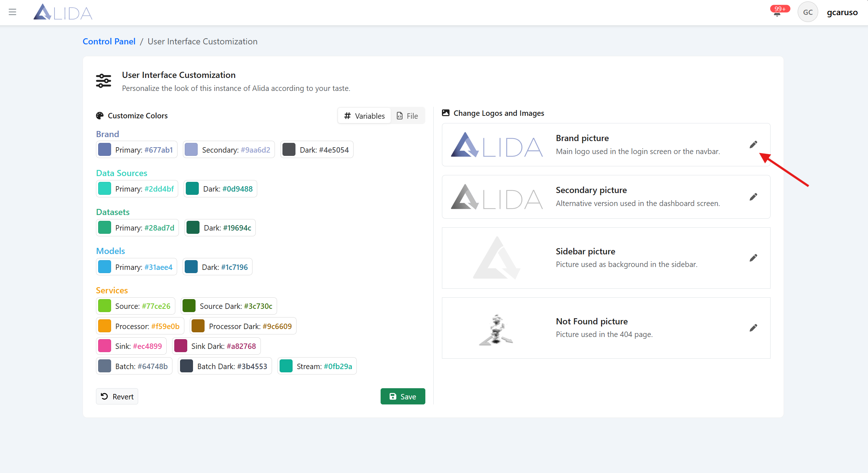
Task: Select the Source Dark color swatch #3c730c
Action: pos(189,306)
